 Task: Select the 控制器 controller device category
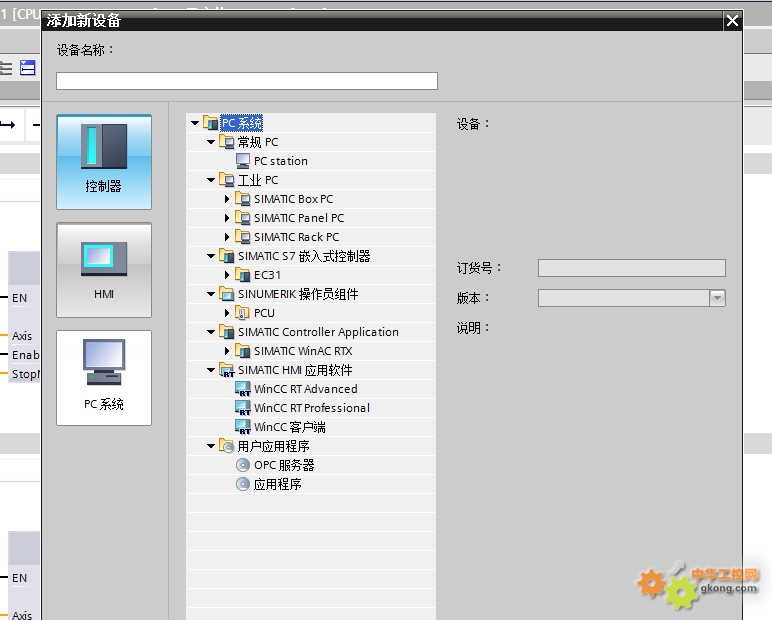[104, 162]
